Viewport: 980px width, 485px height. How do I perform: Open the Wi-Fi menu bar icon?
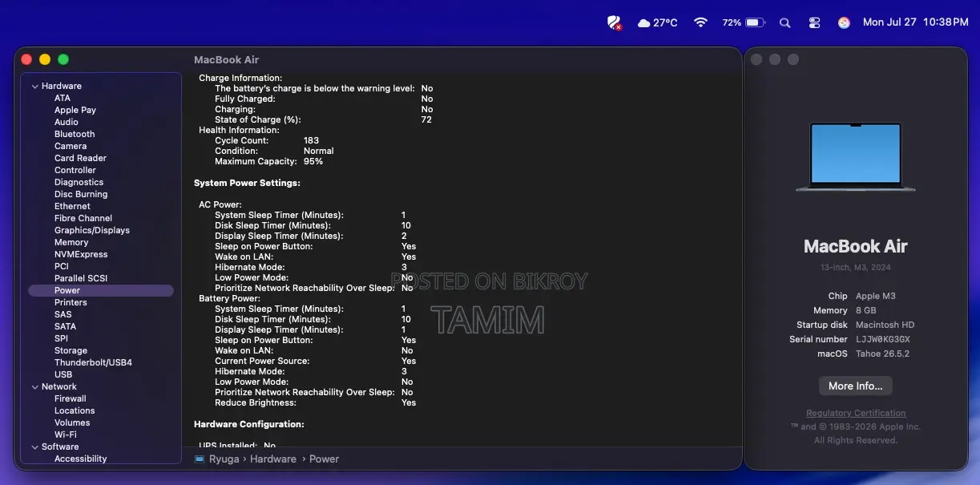pos(701,22)
